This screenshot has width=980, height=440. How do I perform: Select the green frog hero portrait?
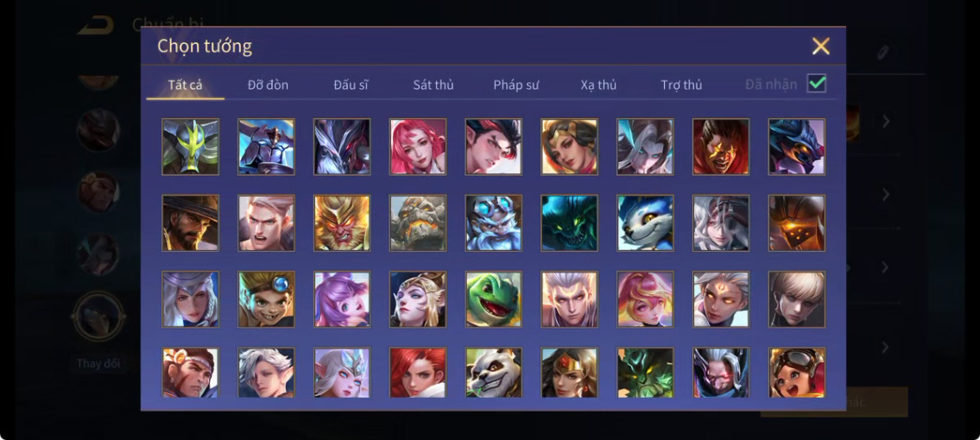tap(493, 299)
